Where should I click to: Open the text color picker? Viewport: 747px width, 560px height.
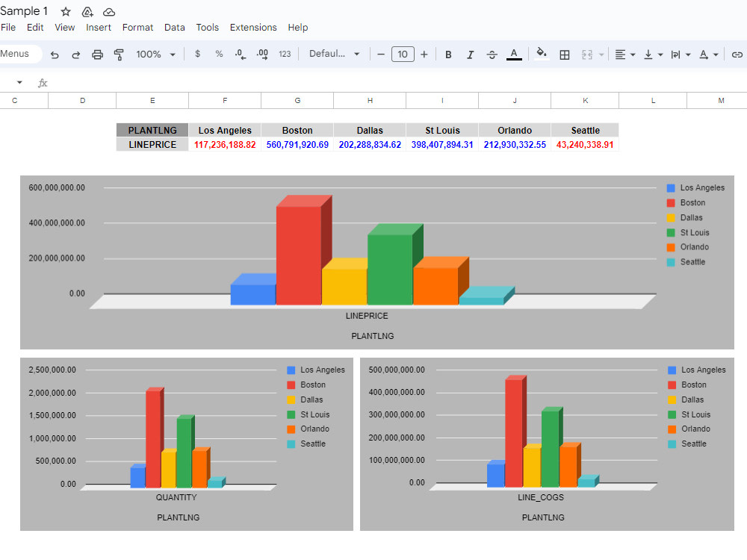coord(515,54)
